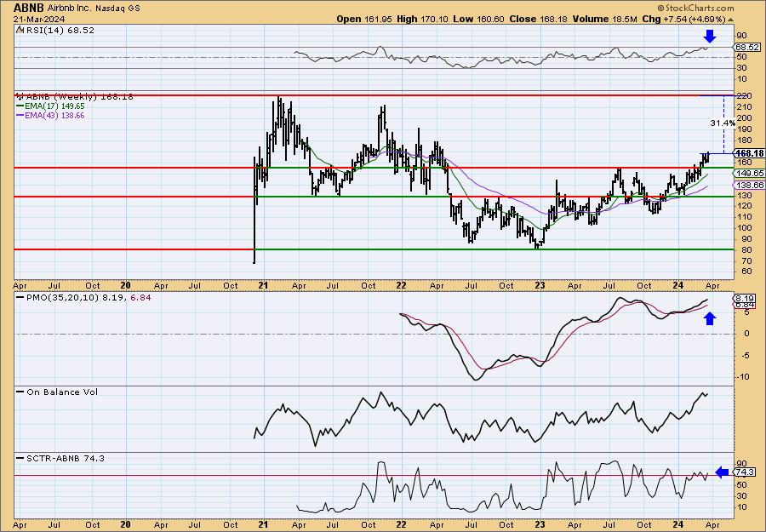Click the 'RSI(14) 68.52' indicator label
This screenshot has width=766, height=532.
[x=60, y=31]
